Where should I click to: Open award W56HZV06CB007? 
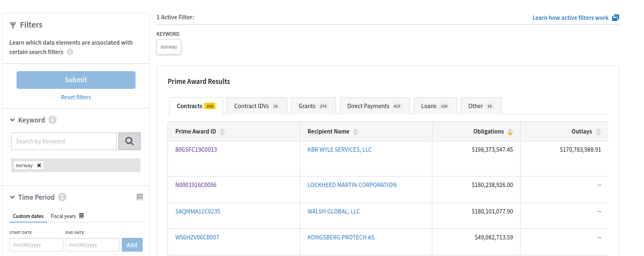coord(197,237)
